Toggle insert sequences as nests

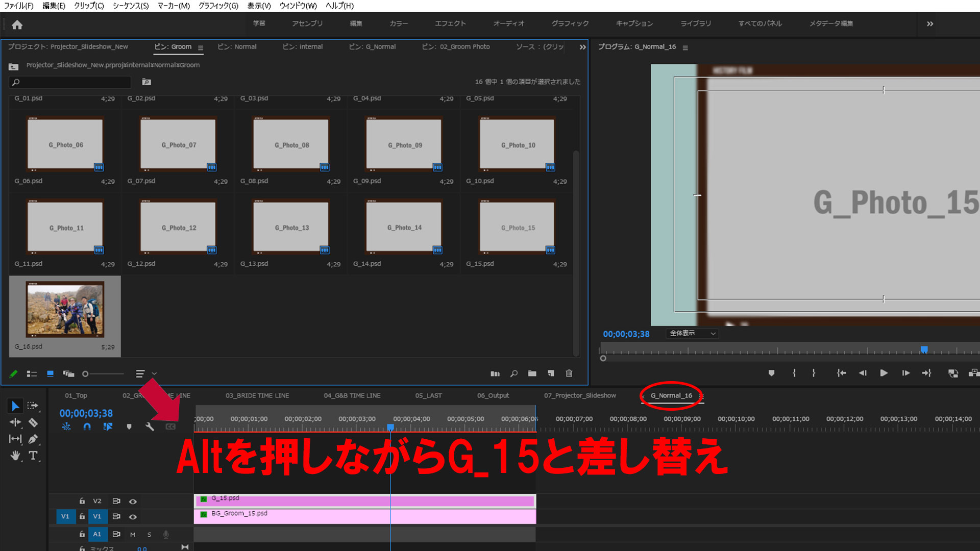66,427
